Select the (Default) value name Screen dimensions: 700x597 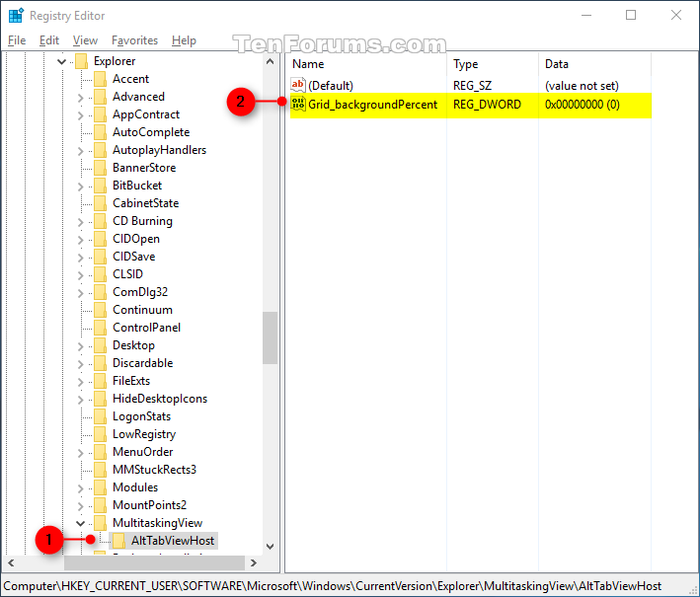coord(331,86)
